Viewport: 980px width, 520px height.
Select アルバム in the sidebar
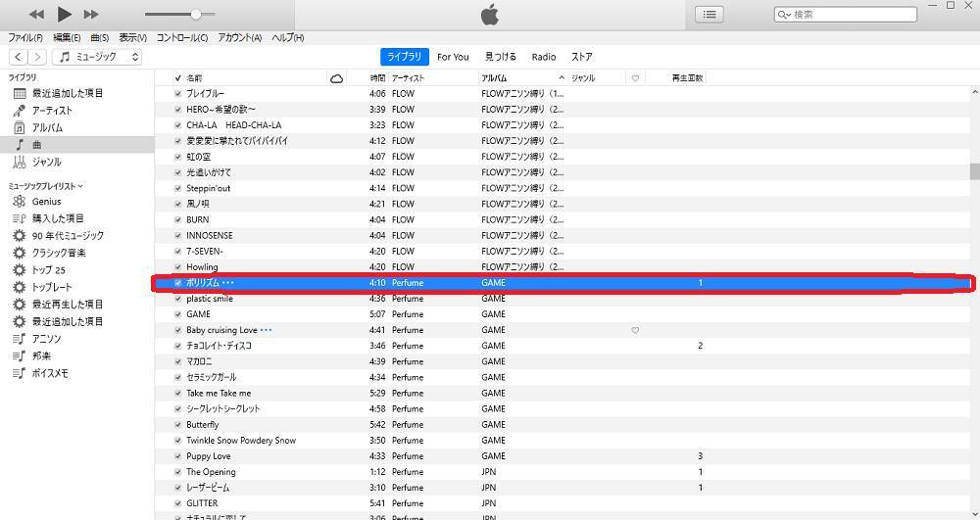pos(46,128)
